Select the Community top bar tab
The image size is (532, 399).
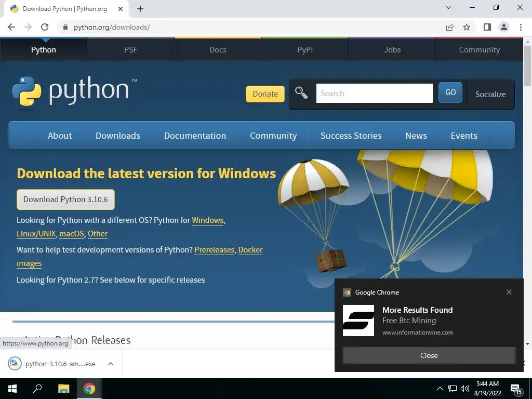480,49
